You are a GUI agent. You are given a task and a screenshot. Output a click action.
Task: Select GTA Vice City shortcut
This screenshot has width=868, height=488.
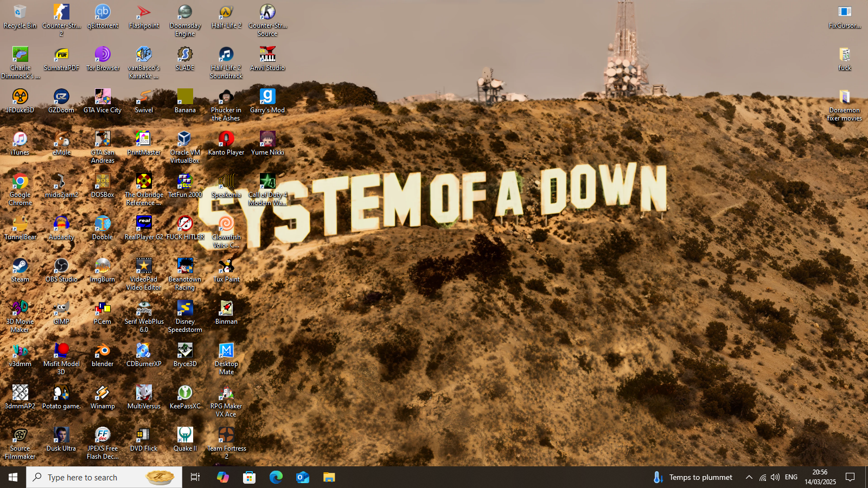(x=103, y=101)
